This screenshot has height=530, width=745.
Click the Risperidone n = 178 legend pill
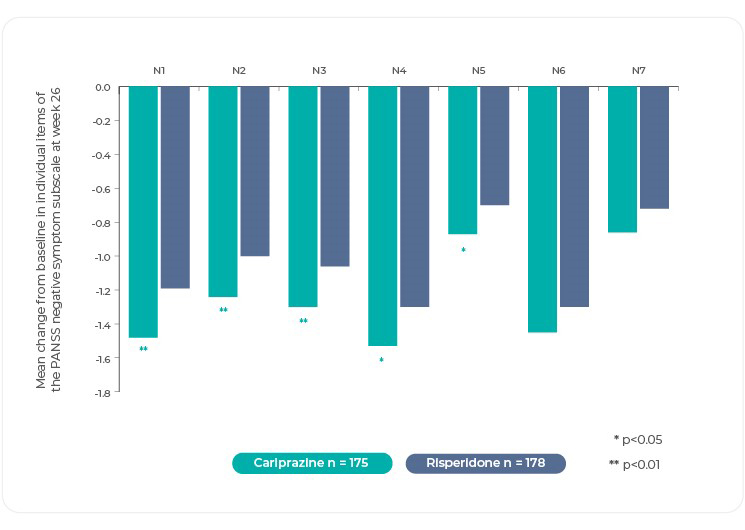[x=486, y=463]
